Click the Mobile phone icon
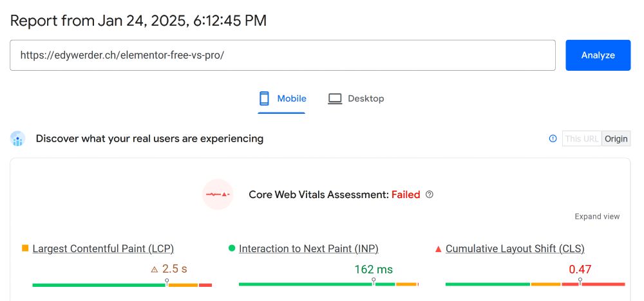 pos(264,98)
